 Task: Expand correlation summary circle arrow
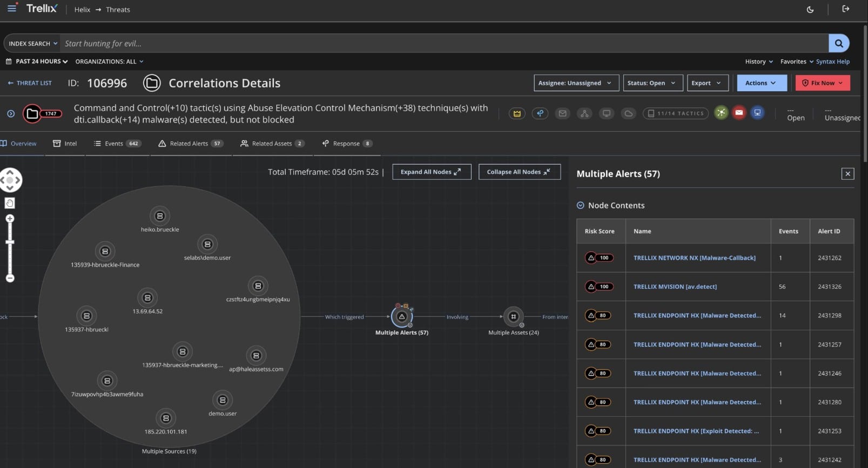click(11, 113)
